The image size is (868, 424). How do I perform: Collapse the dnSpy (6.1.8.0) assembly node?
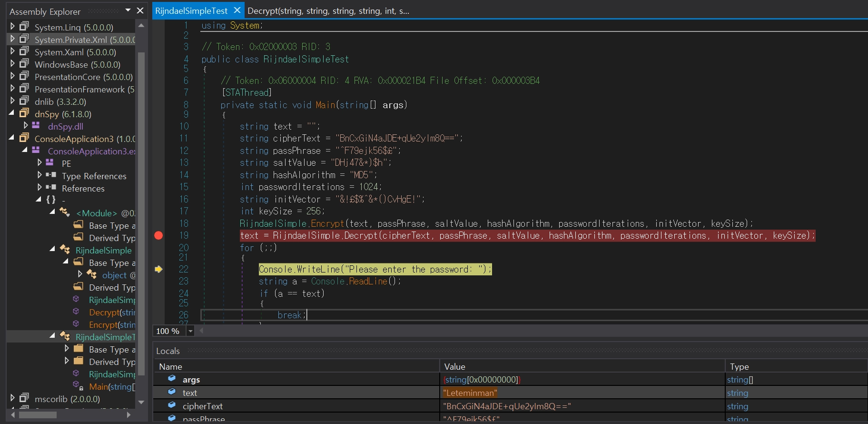[x=11, y=113]
